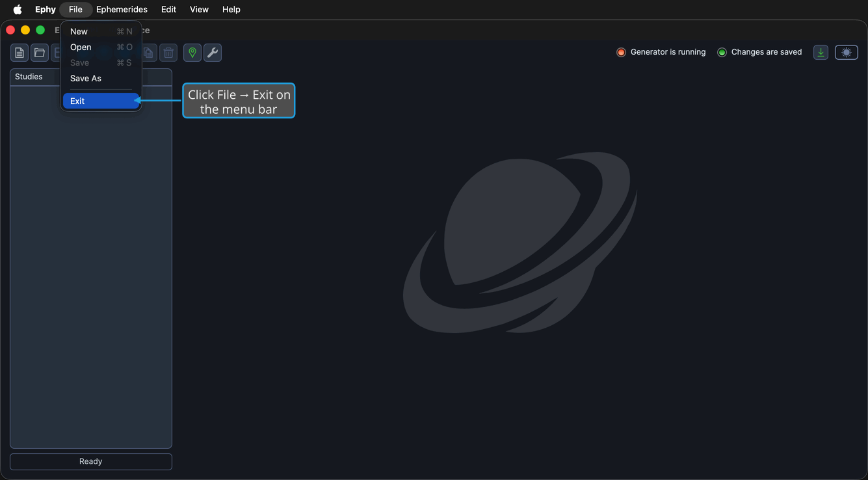Select New in the File menu

tap(101, 31)
